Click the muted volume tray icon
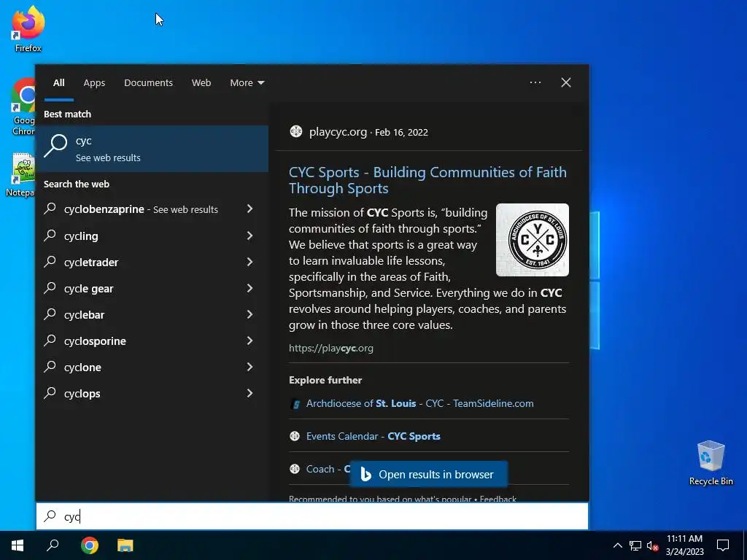The width and height of the screenshot is (747, 560). click(652, 545)
